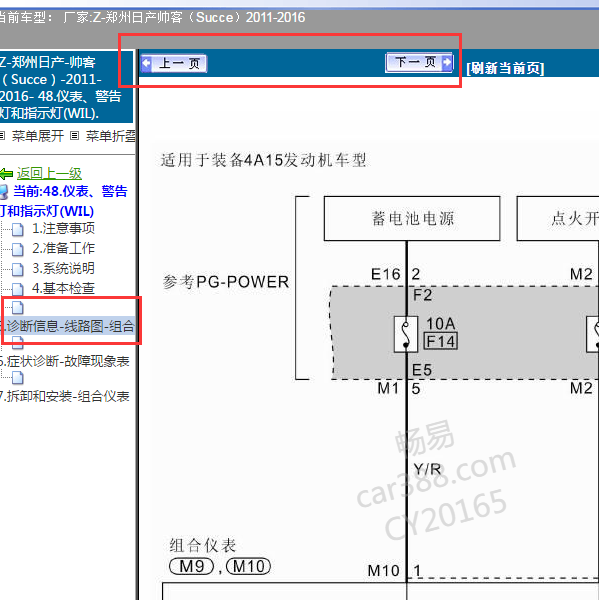This screenshot has width=599, height=600.
Task: Click the 参考PG-POWER reference text
Action: tap(226, 282)
